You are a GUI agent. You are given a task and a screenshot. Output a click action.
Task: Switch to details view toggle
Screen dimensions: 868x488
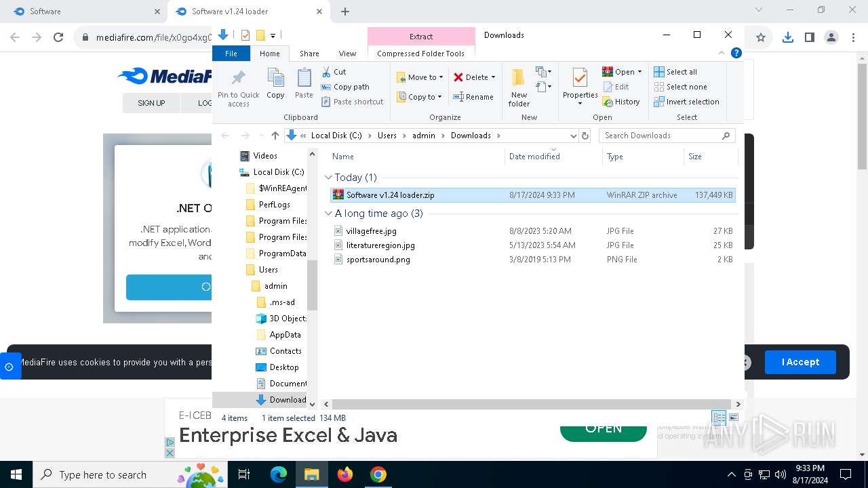718,418
